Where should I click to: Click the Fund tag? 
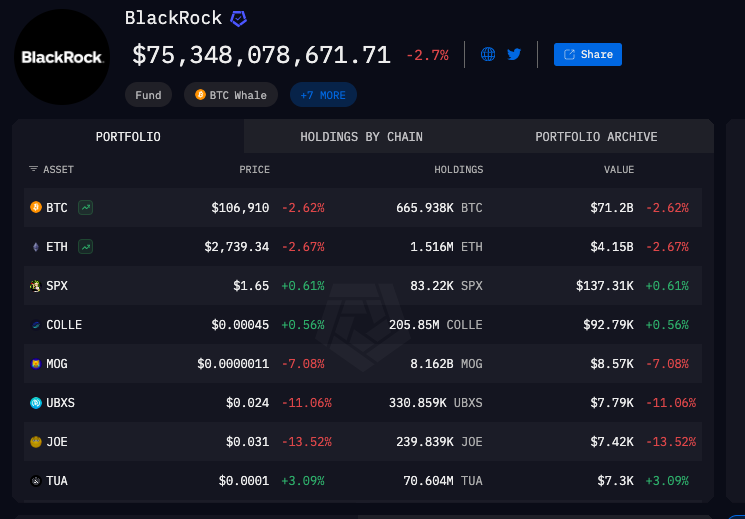[149, 95]
